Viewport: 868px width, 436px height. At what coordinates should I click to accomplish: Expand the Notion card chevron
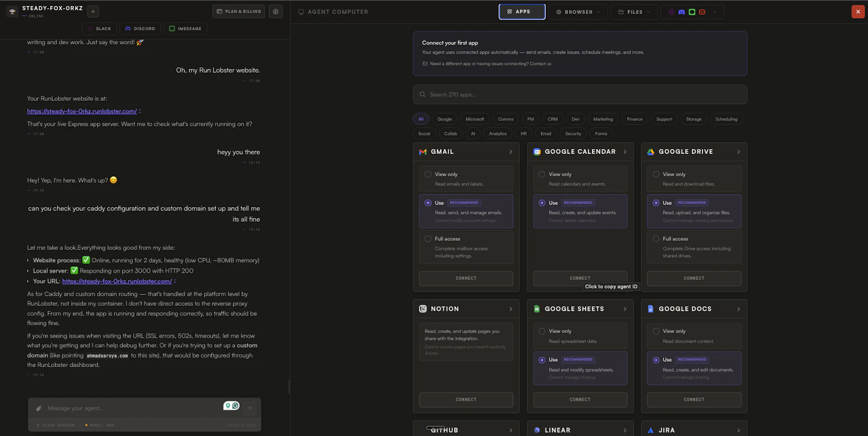(510, 309)
